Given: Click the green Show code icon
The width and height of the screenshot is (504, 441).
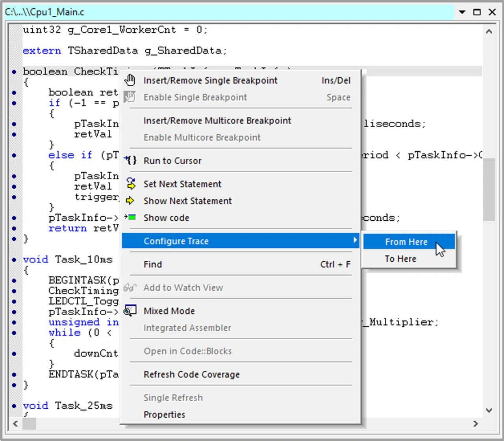Looking at the screenshot, I should (131, 218).
